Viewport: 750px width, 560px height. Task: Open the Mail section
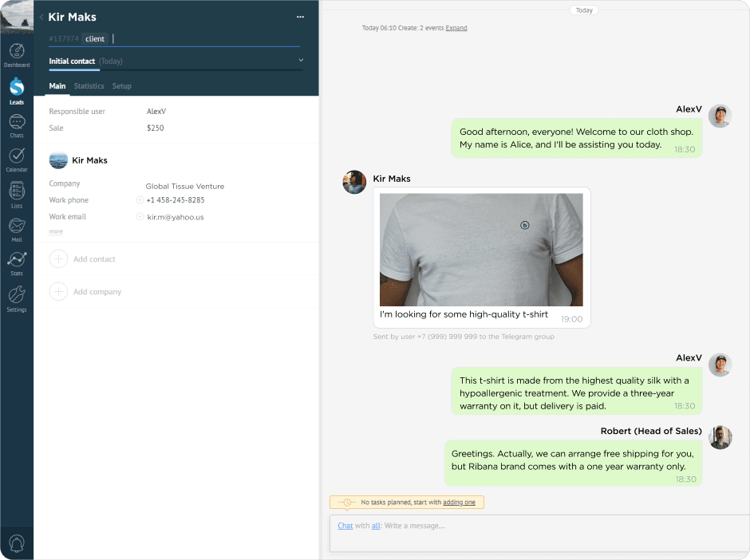point(16,229)
